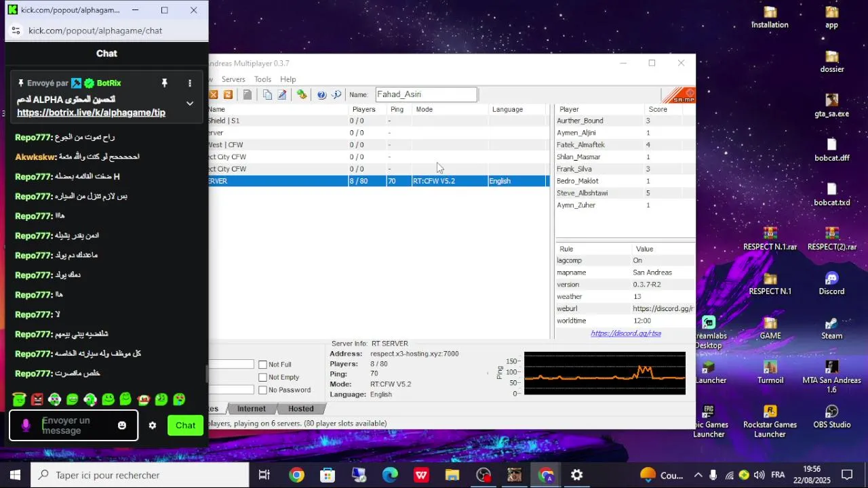Screen dimensions: 868x488
Task: Open the discord.gg/rtsa link
Action: click(626, 333)
